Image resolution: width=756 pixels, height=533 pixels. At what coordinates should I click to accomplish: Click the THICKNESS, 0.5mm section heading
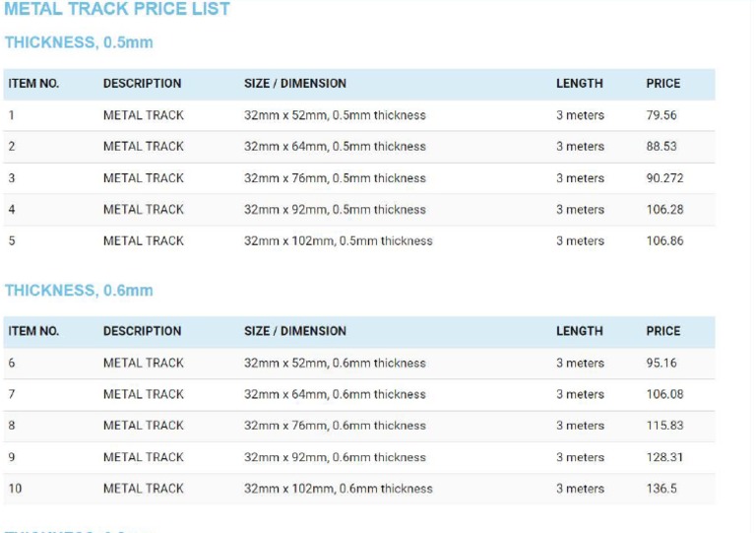[x=79, y=43]
